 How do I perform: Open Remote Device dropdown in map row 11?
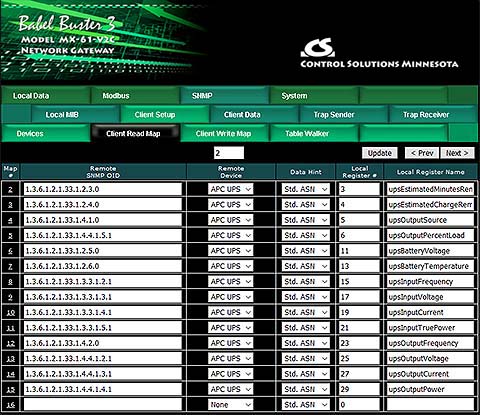point(230,328)
